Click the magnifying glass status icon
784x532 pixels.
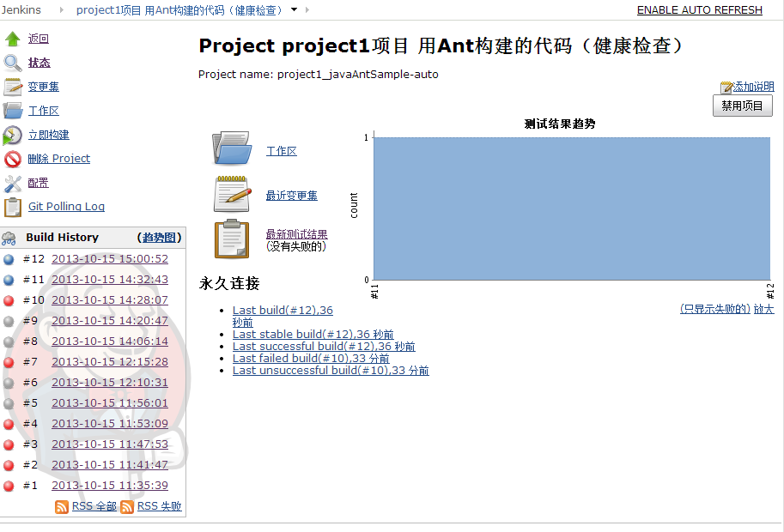[x=13, y=63]
